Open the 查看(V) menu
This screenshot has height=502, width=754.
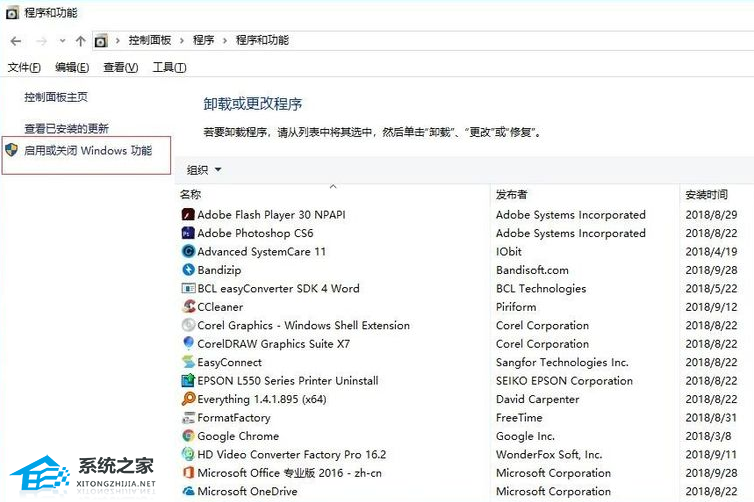point(121,67)
